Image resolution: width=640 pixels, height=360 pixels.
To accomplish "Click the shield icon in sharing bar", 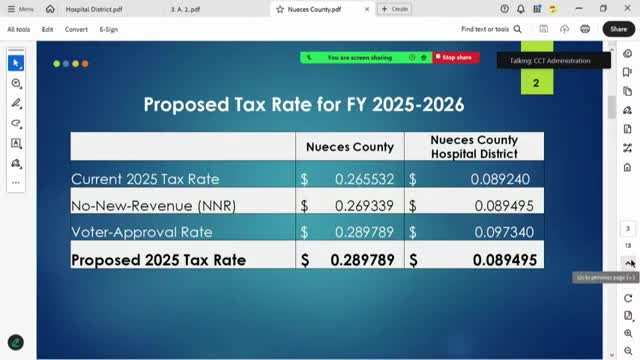I will [x=424, y=58].
